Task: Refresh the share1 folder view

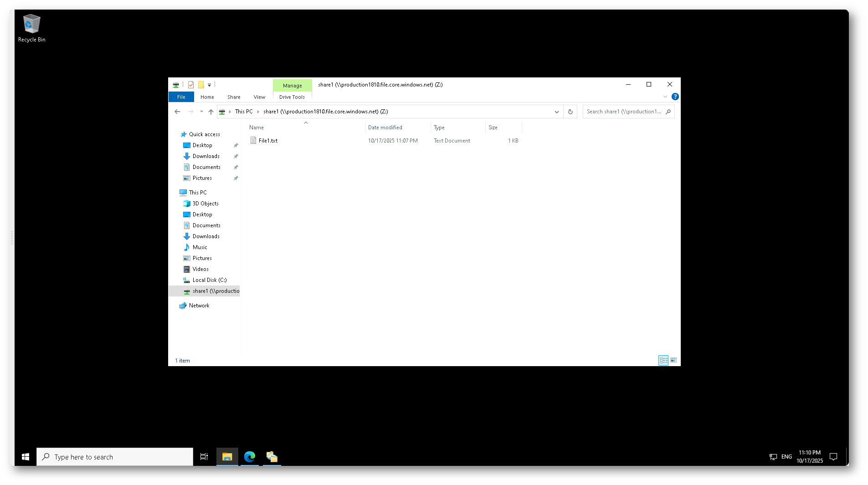Action: (x=570, y=112)
